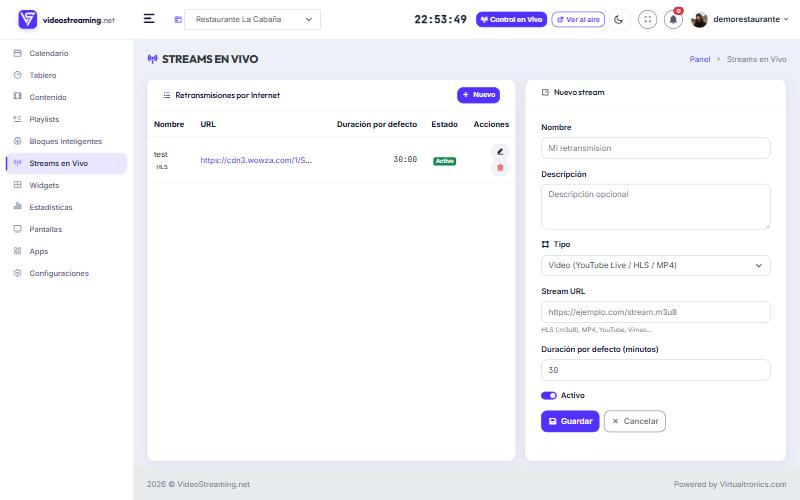Click the URL column header
The width and height of the screenshot is (800, 500).
click(208, 124)
